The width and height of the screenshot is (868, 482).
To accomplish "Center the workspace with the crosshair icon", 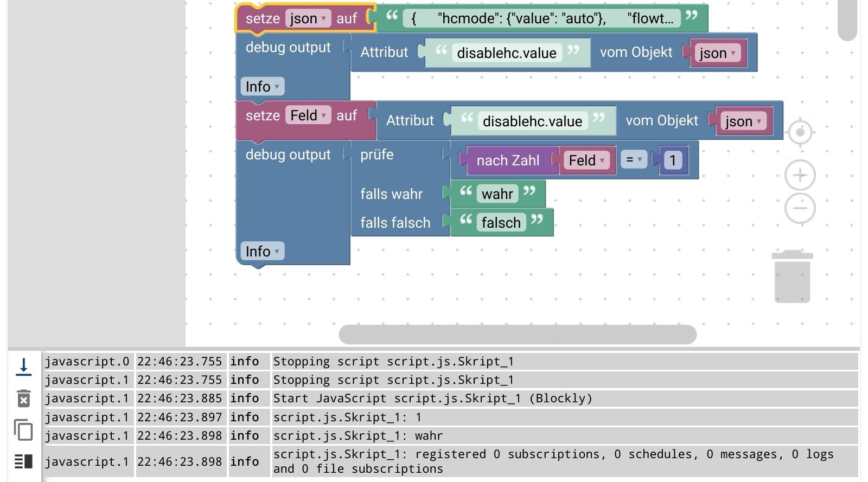I will tap(800, 132).
